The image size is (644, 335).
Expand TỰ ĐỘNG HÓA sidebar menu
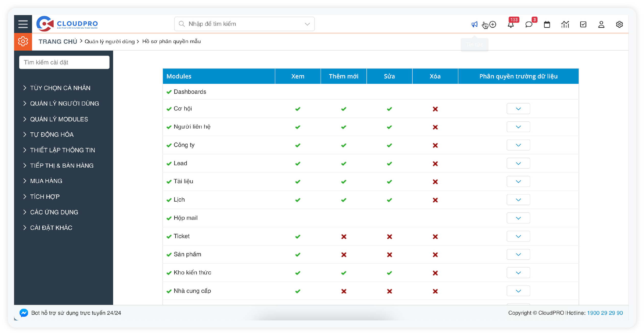click(52, 135)
